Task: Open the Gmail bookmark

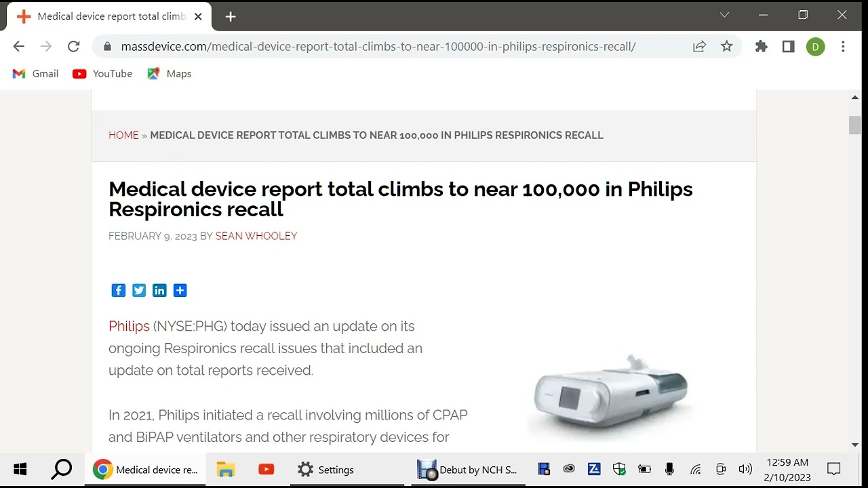Action: (x=36, y=73)
